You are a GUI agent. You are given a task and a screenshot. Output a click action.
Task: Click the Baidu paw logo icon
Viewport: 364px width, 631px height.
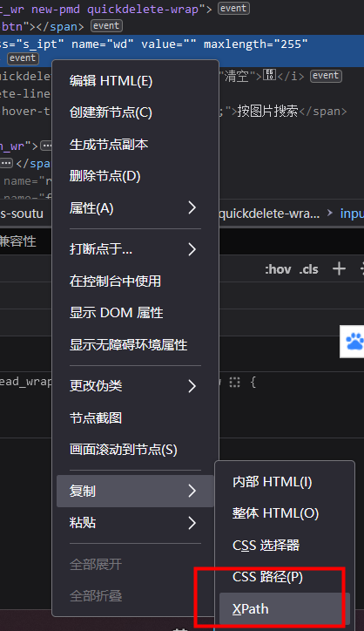(x=354, y=342)
